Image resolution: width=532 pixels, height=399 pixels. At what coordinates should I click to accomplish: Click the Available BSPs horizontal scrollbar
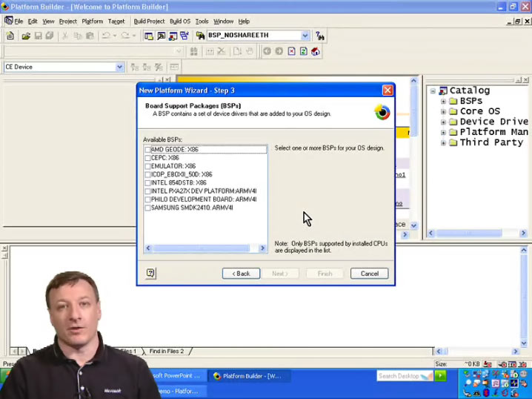point(205,248)
